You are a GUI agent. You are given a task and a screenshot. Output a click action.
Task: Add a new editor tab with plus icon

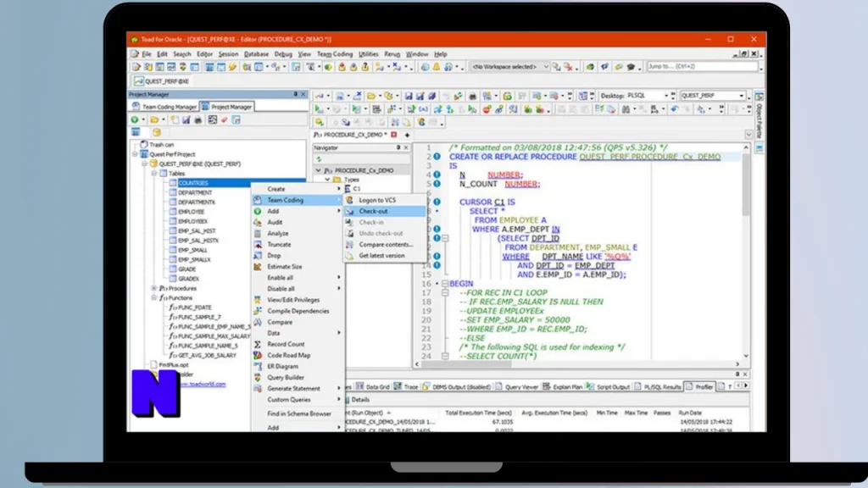(407, 135)
